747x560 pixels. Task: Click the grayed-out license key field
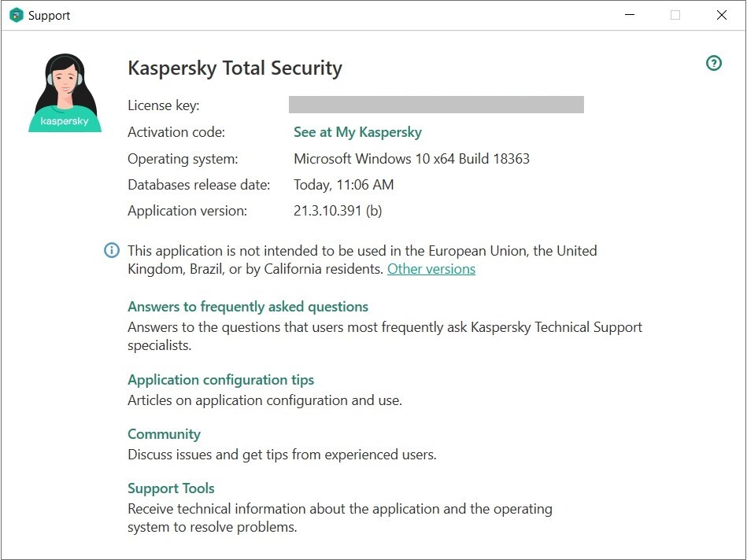point(436,105)
